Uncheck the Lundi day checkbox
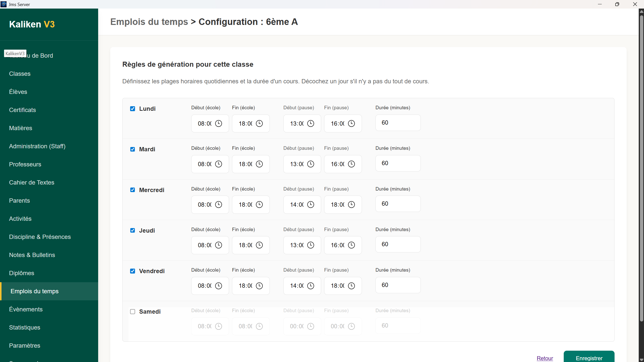 (133, 109)
